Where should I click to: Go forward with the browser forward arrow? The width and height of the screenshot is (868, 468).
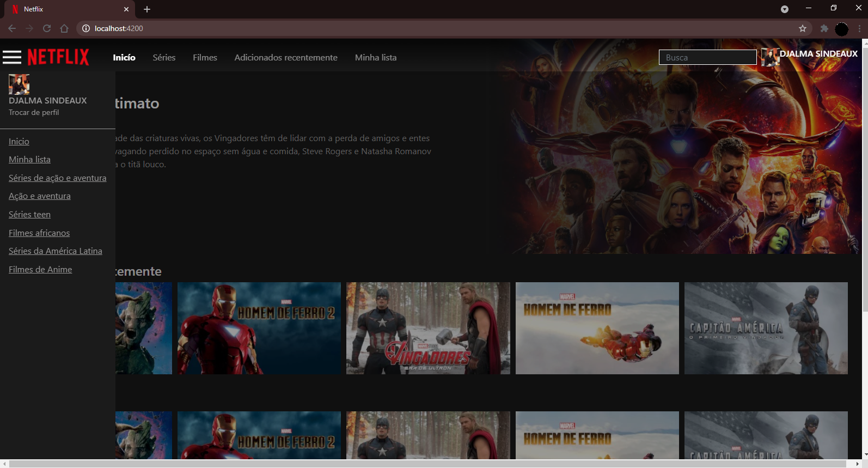point(29,28)
